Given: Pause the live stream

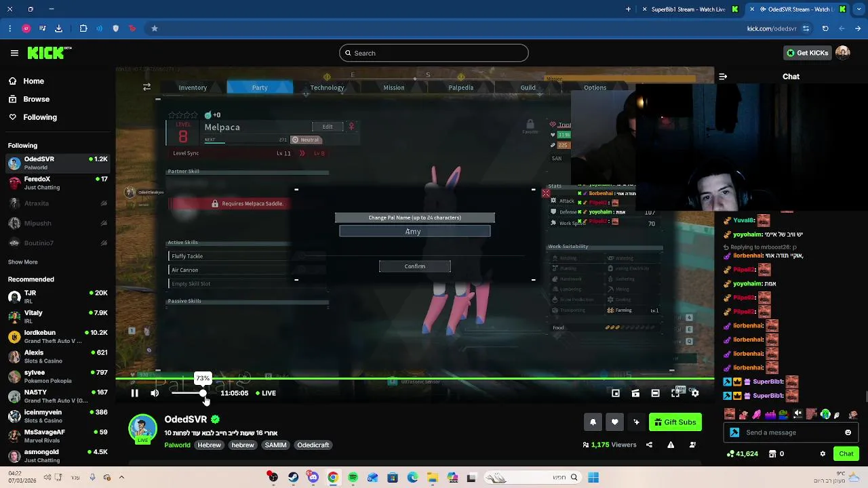Looking at the screenshot, I should click(x=134, y=393).
